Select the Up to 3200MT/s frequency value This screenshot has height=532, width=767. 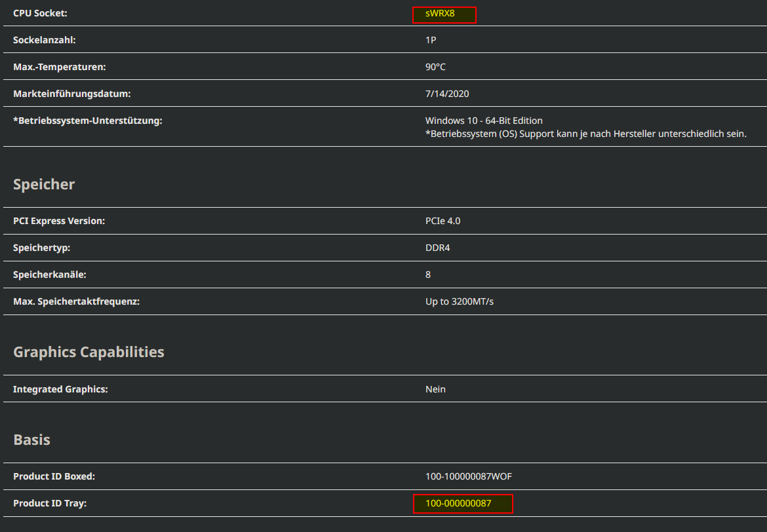(x=459, y=301)
